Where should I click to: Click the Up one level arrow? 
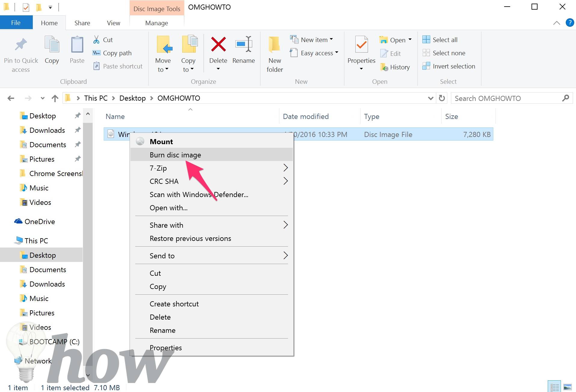55,98
